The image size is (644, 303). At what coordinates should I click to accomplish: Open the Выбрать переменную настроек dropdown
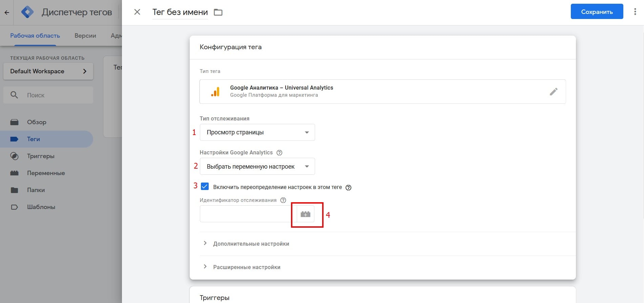coord(257,167)
